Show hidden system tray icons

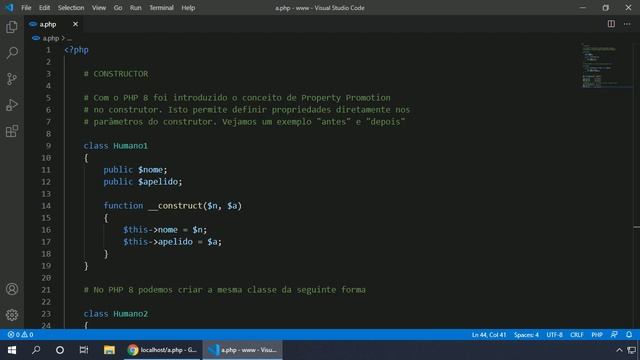619,350
